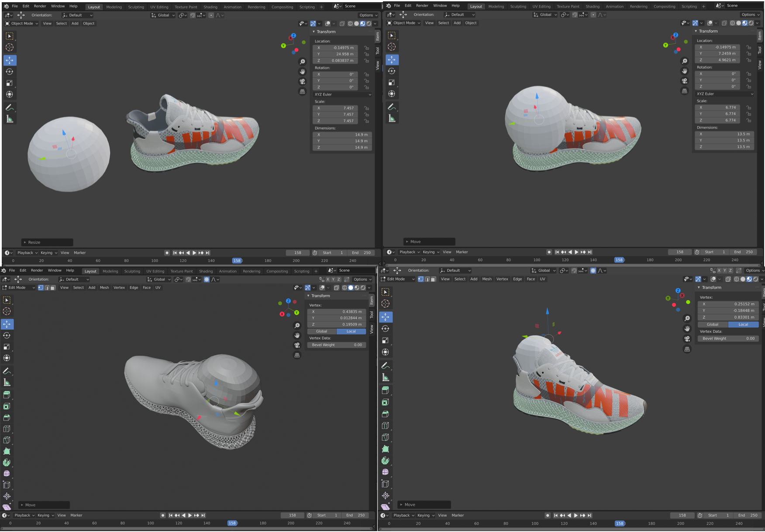Open the Vertex menu in bottom-left window
765x532 pixels.
click(x=119, y=287)
